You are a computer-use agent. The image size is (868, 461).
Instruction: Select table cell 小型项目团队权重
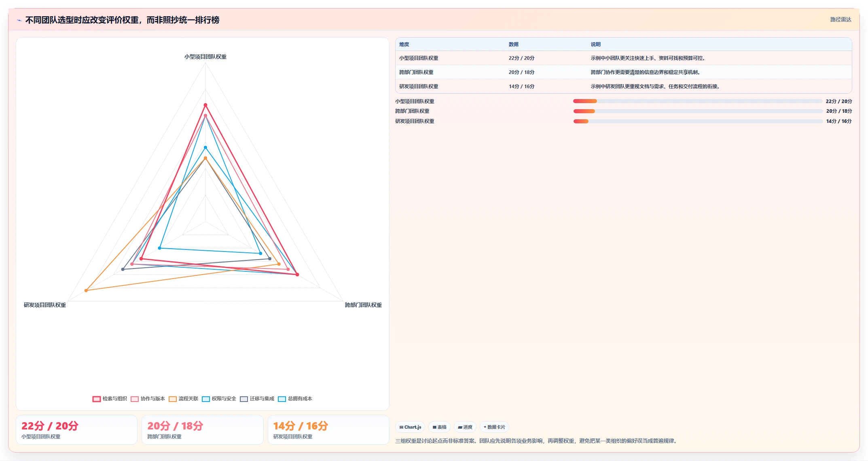pos(419,58)
